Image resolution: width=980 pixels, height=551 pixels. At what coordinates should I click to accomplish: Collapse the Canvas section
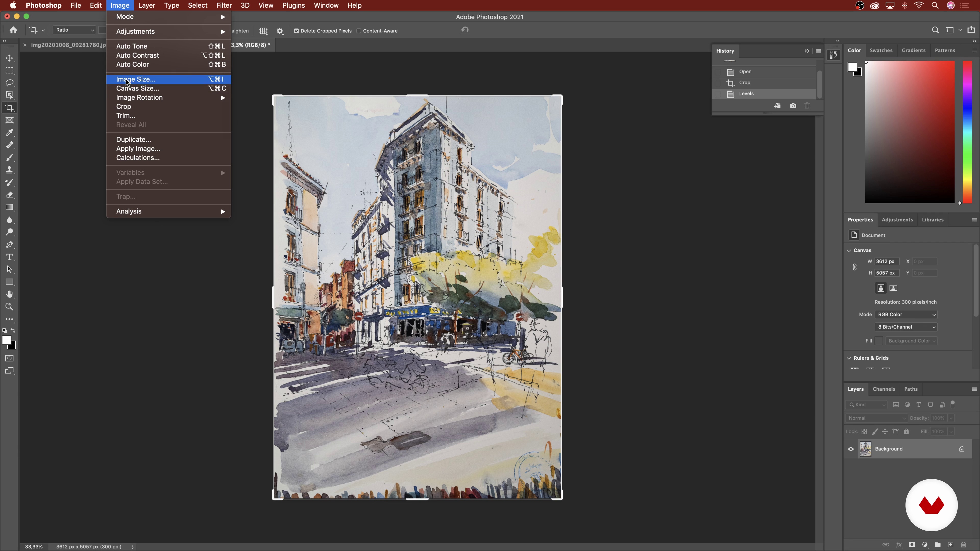point(849,251)
